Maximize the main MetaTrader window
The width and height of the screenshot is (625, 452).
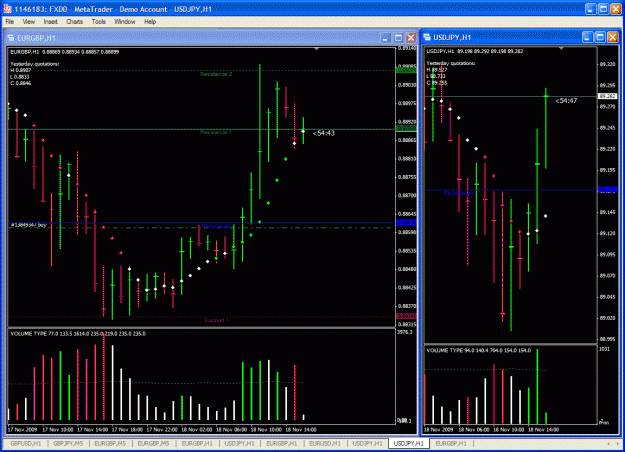tap(603, 9)
